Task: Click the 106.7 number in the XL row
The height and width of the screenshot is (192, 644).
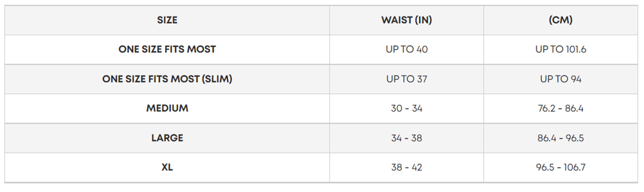Action: click(574, 167)
